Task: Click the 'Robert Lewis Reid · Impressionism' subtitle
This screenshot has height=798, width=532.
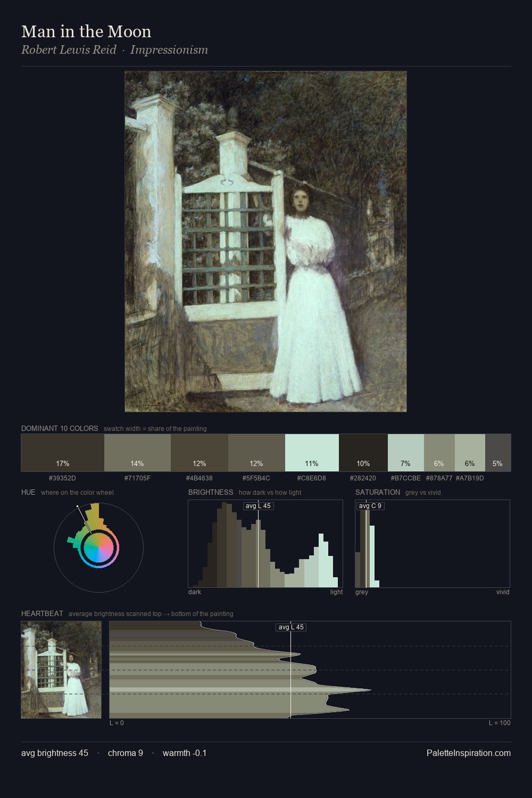Action: pos(114,50)
